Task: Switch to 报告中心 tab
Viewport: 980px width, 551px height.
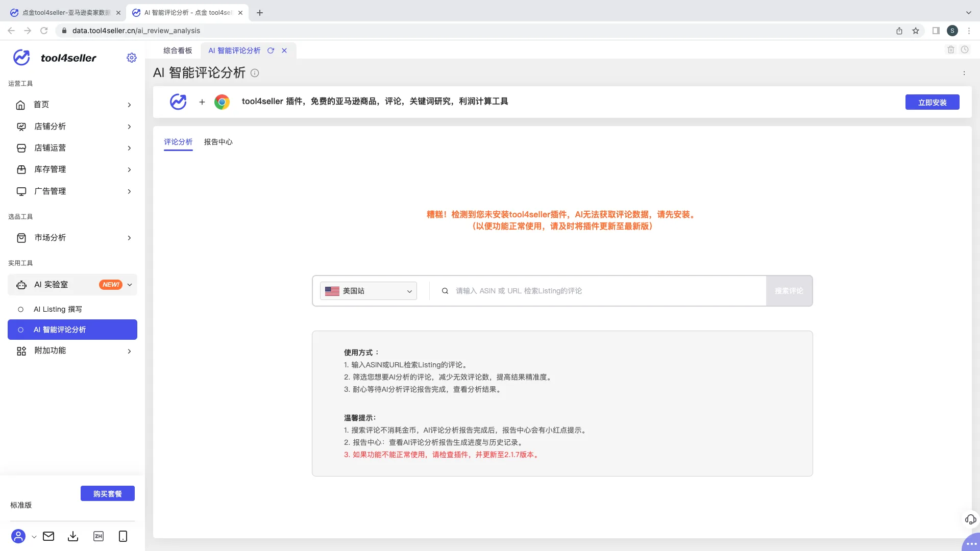Action: coord(218,142)
